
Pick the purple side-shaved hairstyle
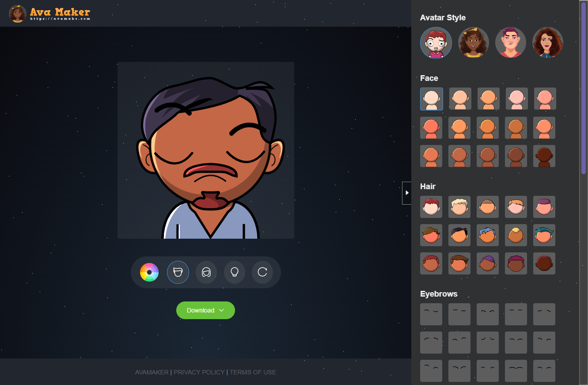click(488, 263)
